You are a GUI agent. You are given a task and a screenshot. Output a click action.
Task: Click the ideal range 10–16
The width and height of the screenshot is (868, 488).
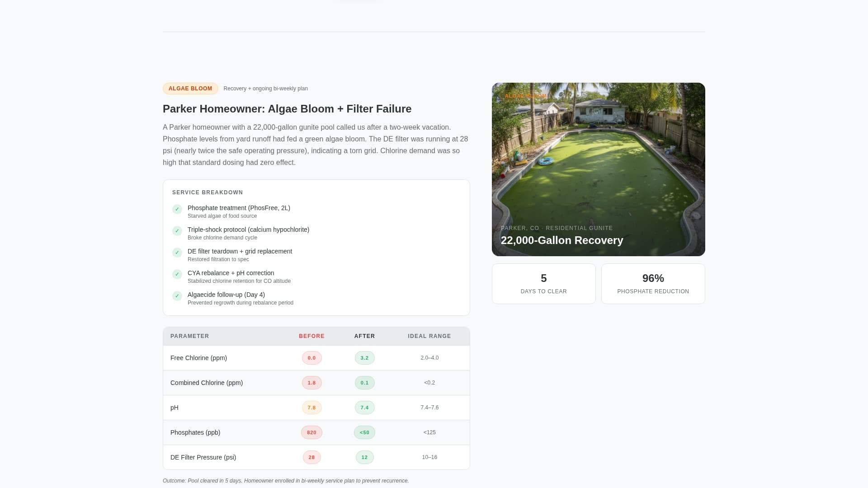coord(429,457)
